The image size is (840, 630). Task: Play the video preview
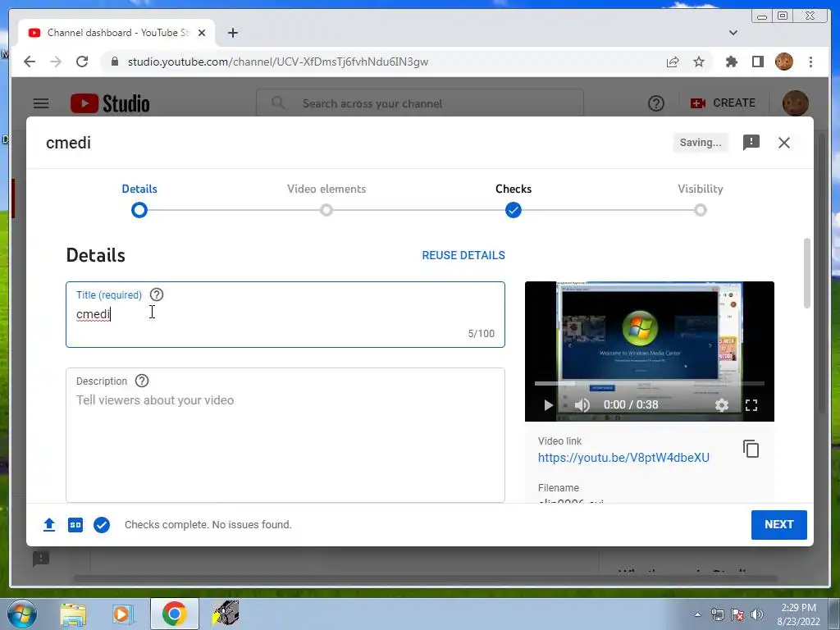pyautogui.click(x=547, y=405)
